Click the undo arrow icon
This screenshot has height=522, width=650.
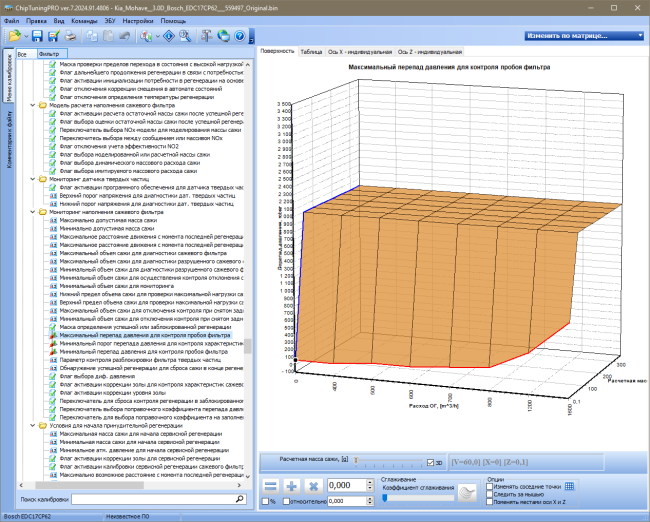(x=124, y=36)
